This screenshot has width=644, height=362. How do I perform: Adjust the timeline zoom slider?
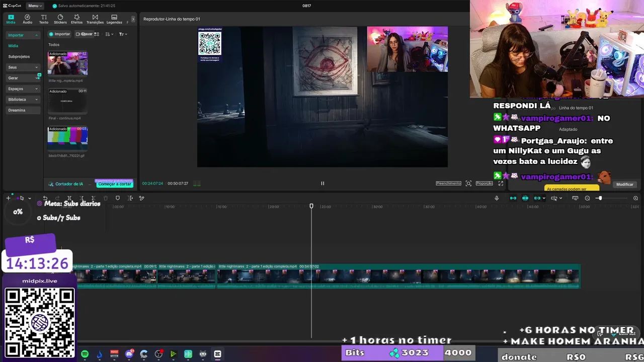point(599,198)
